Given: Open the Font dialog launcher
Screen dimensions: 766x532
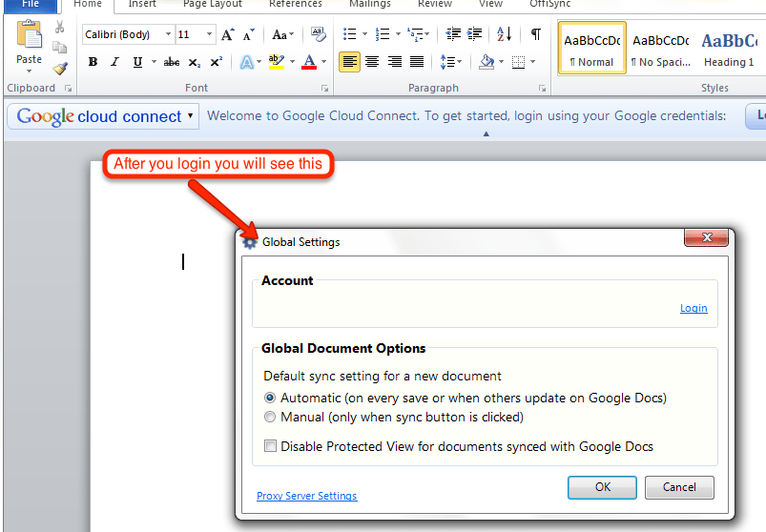Looking at the screenshot, I should click(x=324, y=89).
